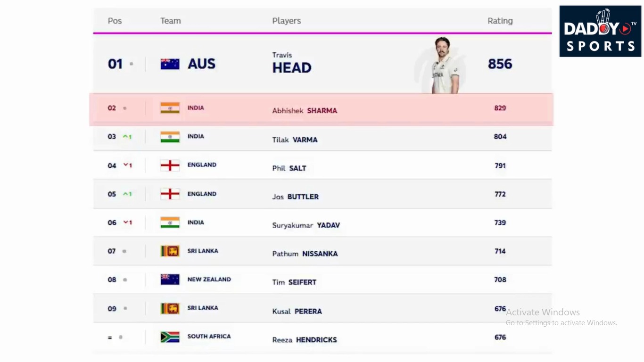Click the Travis Head player photo

click(443, 65)
